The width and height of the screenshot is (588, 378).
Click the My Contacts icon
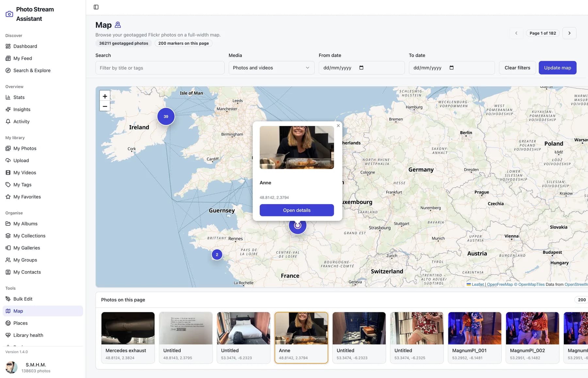click(x=8, y=272)
